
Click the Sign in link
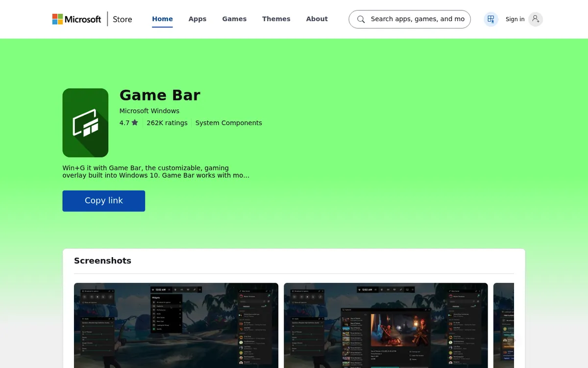[515, 19]
